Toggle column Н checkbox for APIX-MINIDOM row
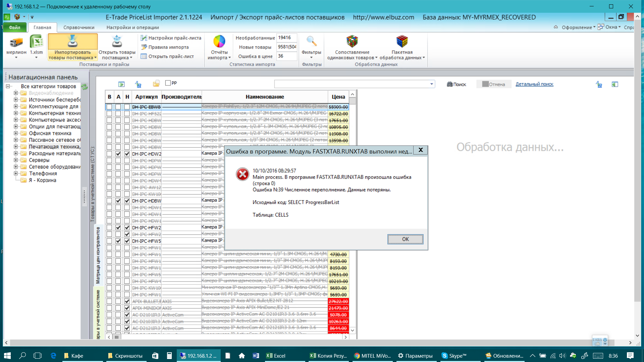 tap(127, 308)
